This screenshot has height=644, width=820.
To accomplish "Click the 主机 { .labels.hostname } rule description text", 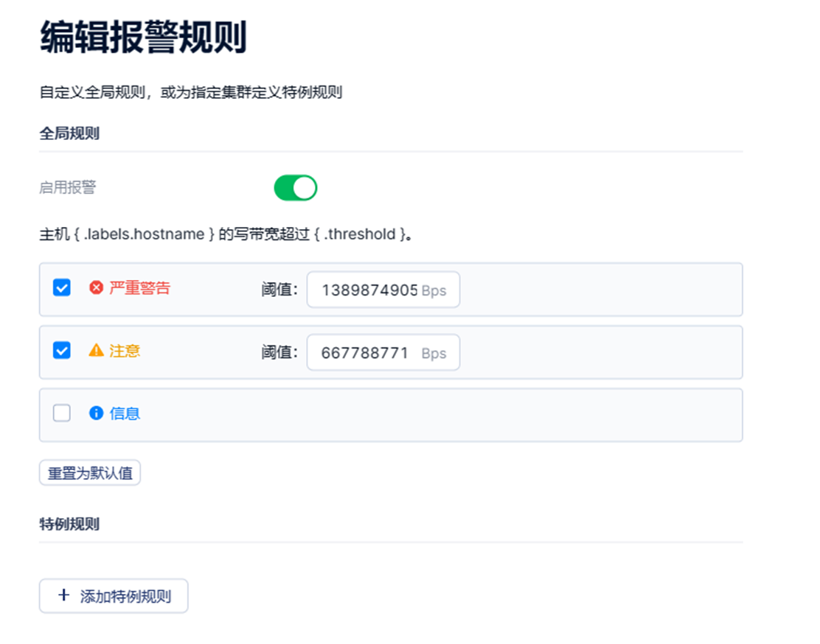I will point(226,234).
